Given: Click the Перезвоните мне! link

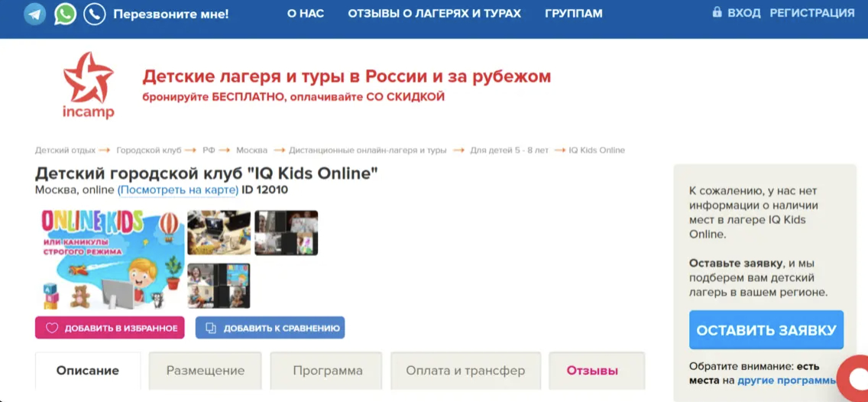Looking at the screenshot, I should click(171, 14).
